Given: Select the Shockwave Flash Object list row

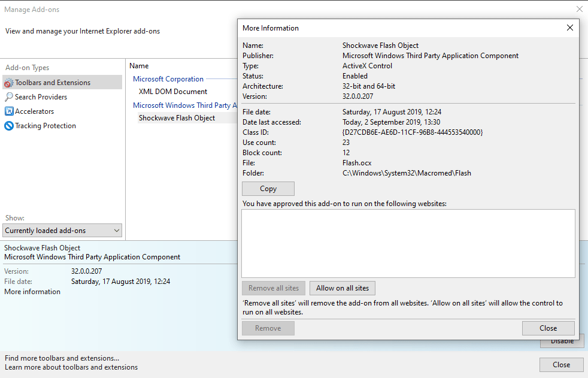Looking at the screenshot, I should (187, 118).
